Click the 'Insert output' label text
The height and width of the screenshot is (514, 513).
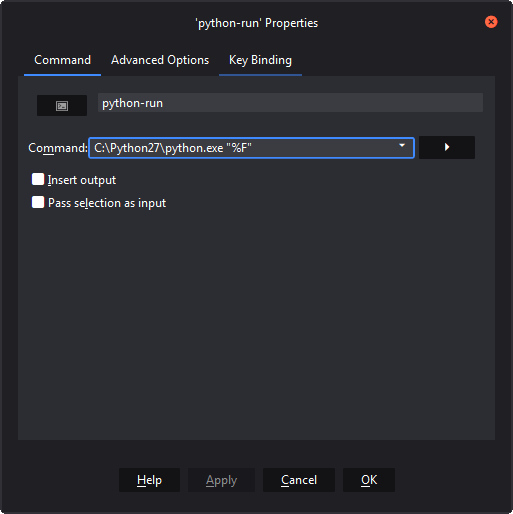[82, 180]
